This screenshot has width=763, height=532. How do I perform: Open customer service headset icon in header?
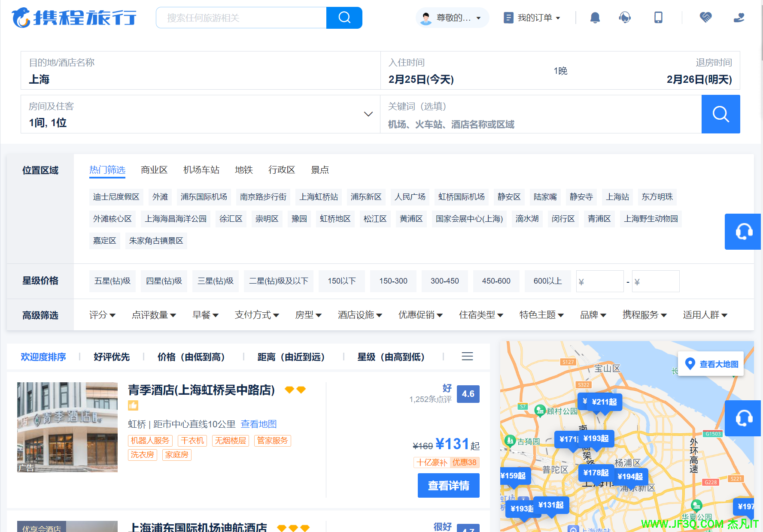(625, 18)
